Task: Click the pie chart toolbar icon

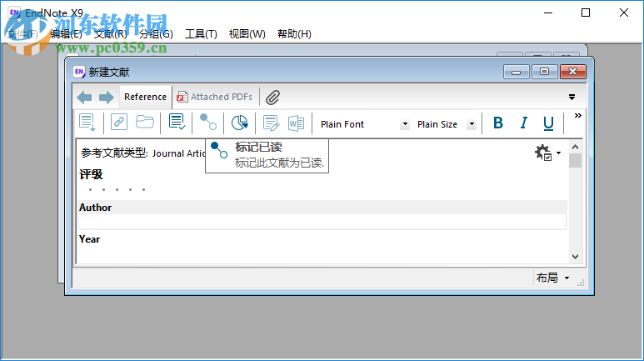Action: pyautogui.click(x=239, y=123)
